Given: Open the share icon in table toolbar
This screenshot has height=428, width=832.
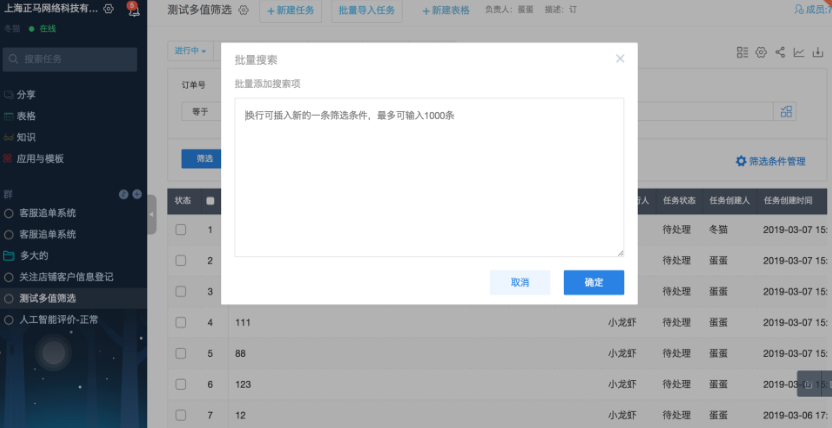Looking at the screenshot, I should 780,52.
